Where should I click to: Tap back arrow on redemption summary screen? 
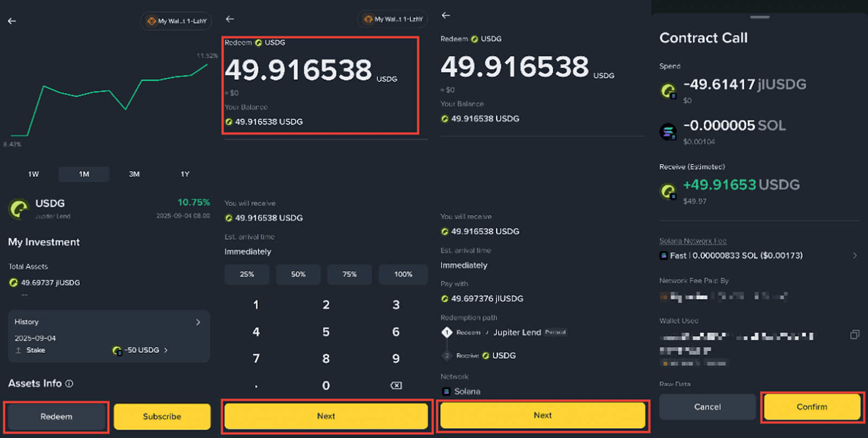(446, 15)
